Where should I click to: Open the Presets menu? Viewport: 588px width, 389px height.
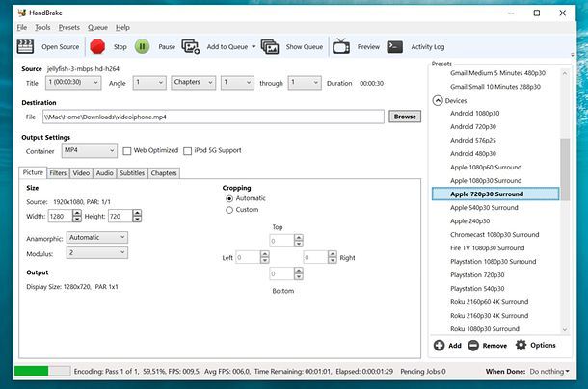pyautogui.click(x=69, y=27)
